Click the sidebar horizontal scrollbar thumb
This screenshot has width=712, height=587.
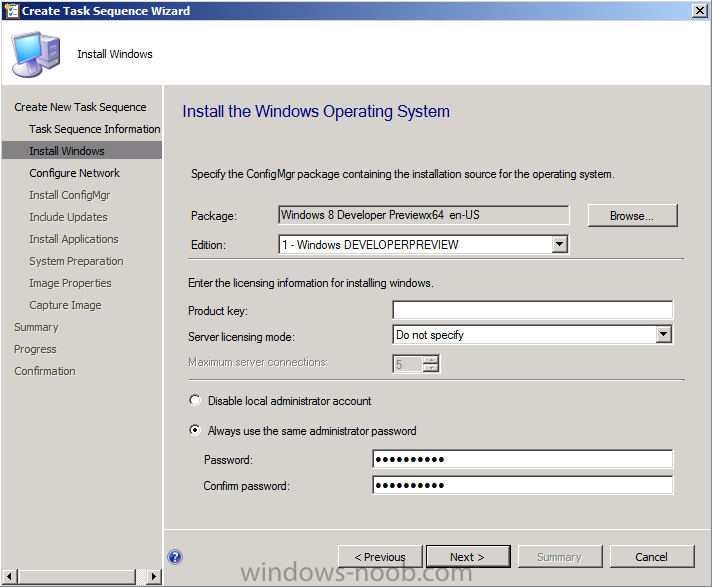click(77, 577)
